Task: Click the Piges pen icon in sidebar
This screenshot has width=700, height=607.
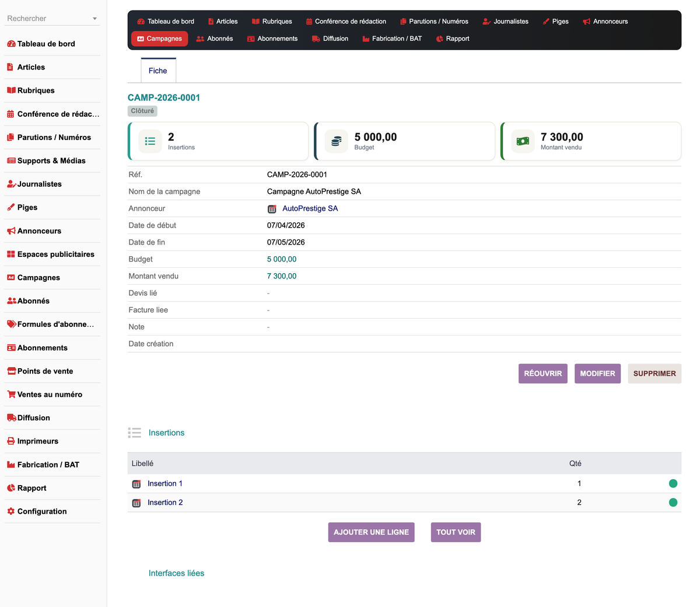Action: tap(10, 207)
